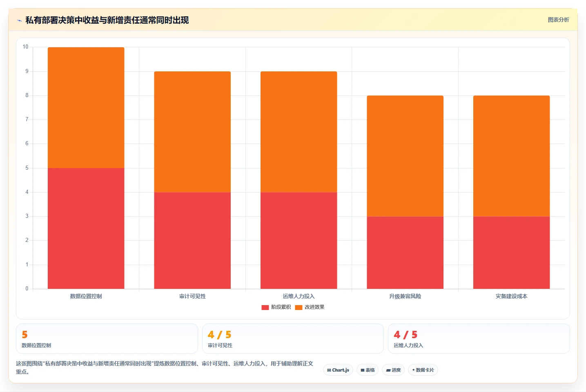Toggle the 阶段累积 legend red swatch

tap(265, 307)
